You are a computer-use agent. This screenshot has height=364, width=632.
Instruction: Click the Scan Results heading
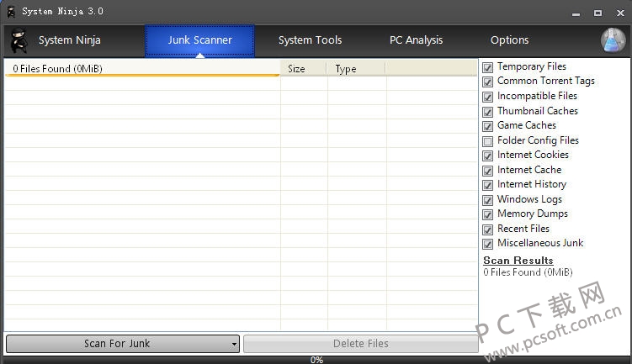pyautogui.click(x=518, y=261)
